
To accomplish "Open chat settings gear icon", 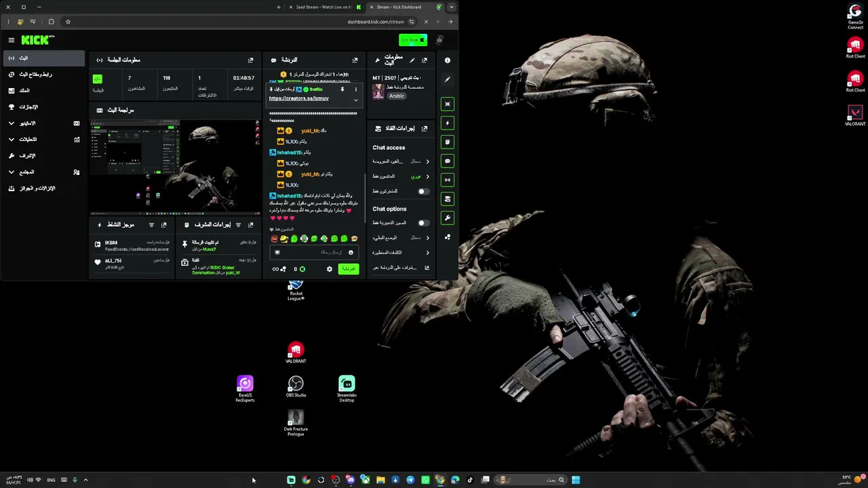I will (330, 269).
